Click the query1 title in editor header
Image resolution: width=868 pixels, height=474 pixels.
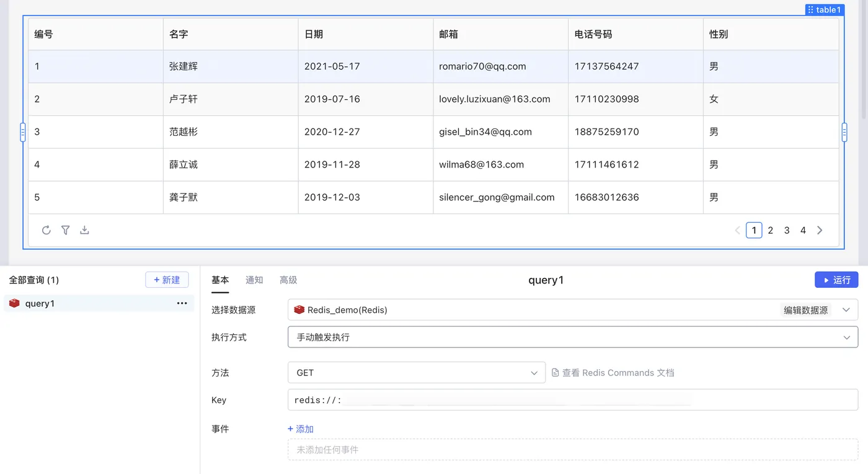546,280
